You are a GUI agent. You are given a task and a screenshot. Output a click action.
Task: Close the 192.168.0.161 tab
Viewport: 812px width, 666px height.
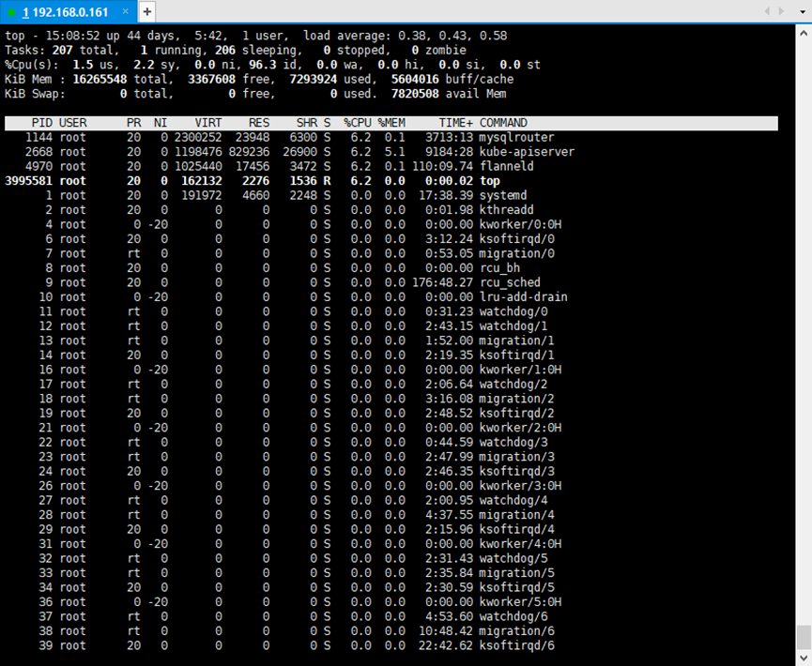(x=126, y=11)
